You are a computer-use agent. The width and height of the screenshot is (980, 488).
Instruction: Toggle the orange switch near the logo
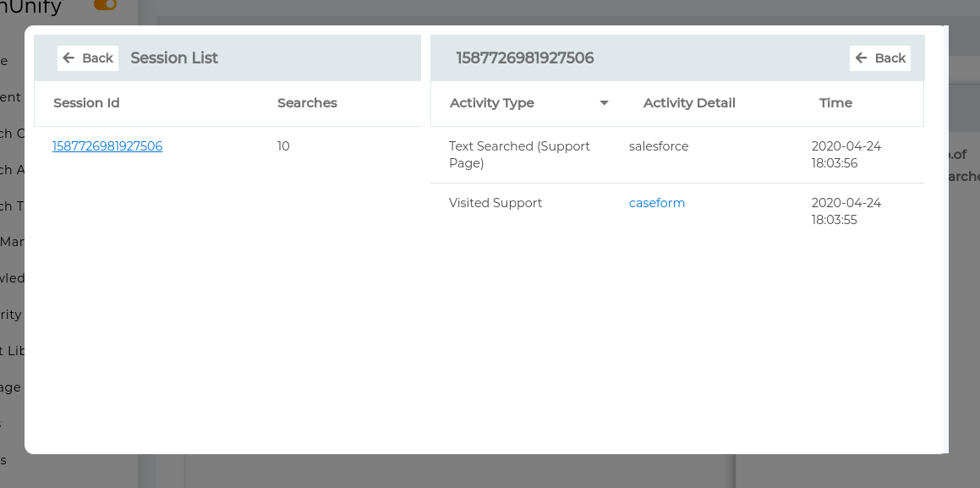(x=105, y=5)
